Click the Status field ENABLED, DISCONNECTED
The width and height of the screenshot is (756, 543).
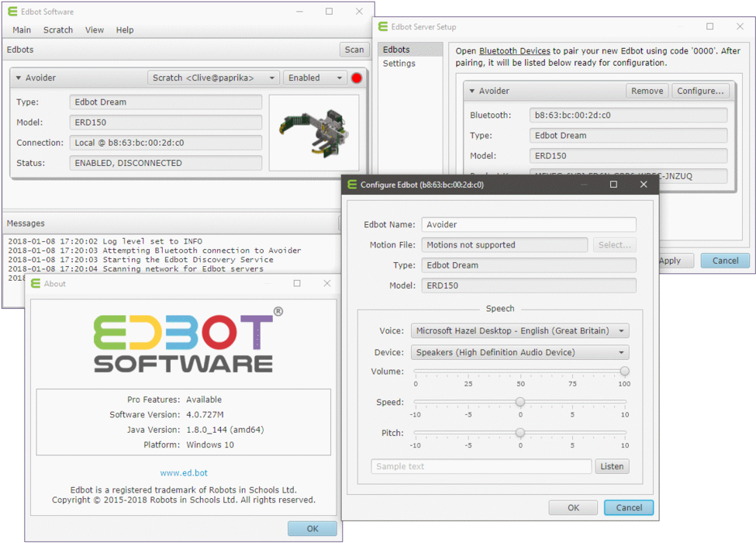click(166, 163)
